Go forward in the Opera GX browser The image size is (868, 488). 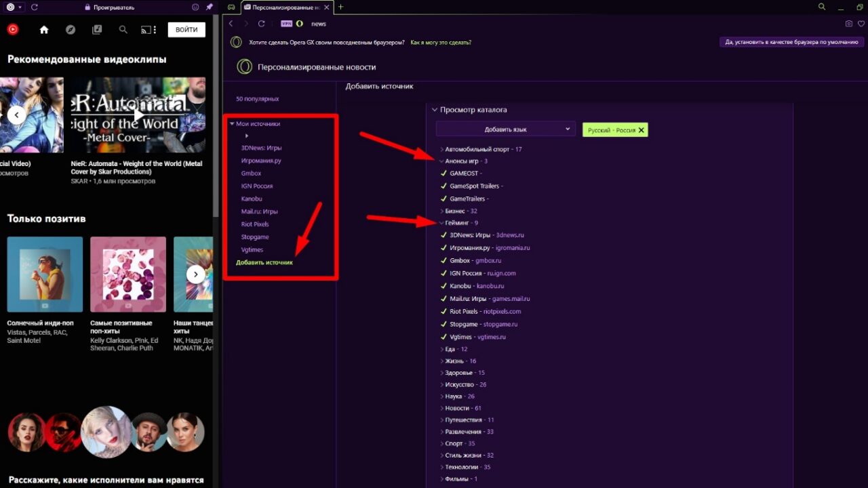pos(245,24)
